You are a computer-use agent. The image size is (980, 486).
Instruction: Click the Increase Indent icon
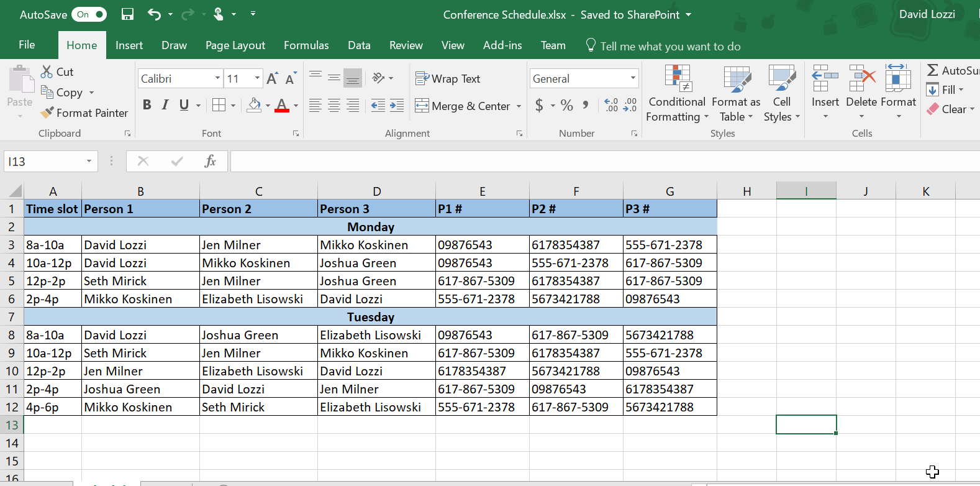pyautogui.click(x=397, y=106)
